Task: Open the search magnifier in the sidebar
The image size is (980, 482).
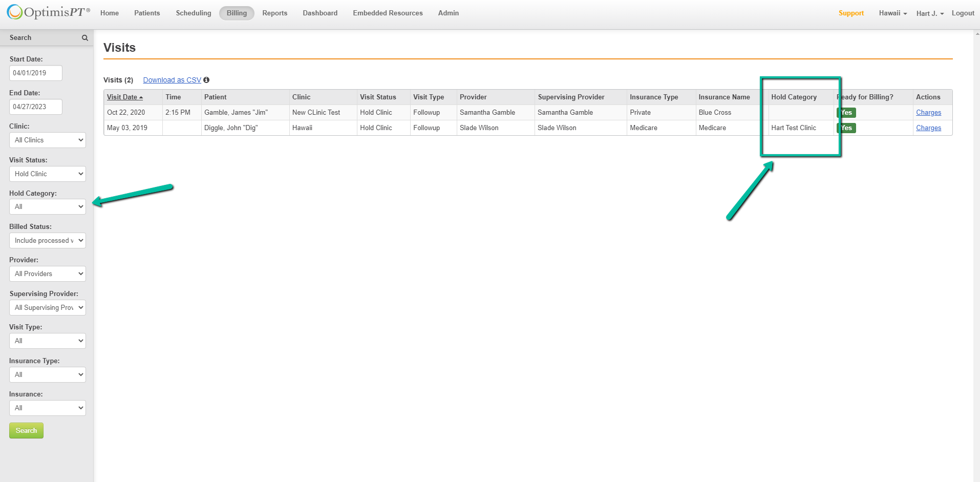Action: 84,37
